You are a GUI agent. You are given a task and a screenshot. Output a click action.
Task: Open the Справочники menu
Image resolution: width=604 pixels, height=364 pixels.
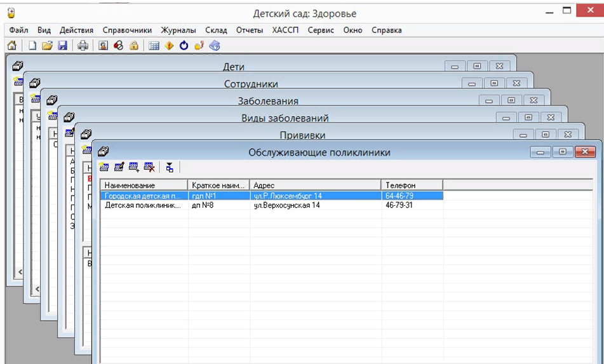[127, 30]
